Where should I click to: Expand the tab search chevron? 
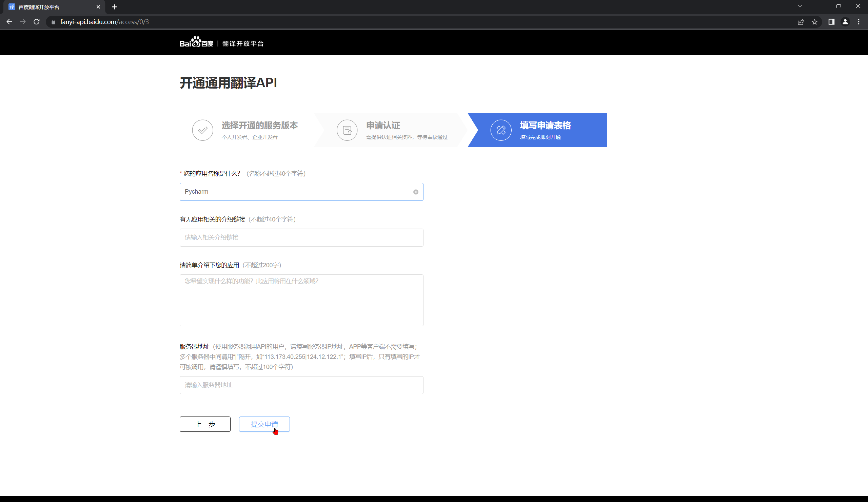click(800, 6)
